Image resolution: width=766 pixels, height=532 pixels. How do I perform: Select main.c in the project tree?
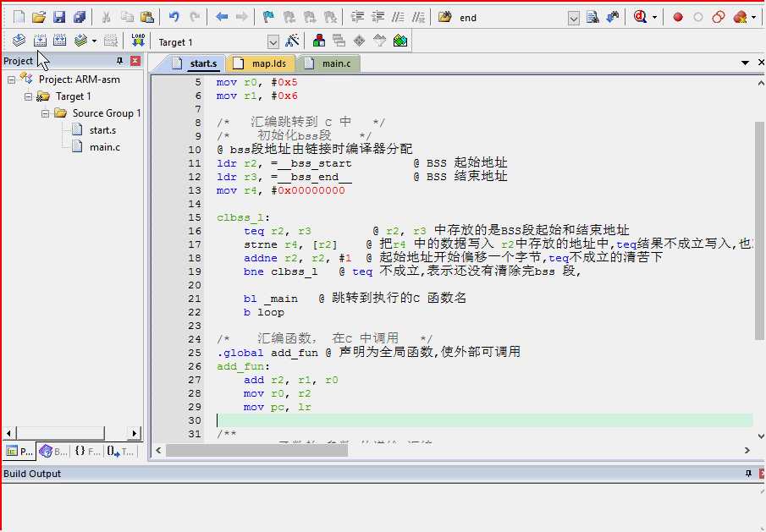point(105,147)
